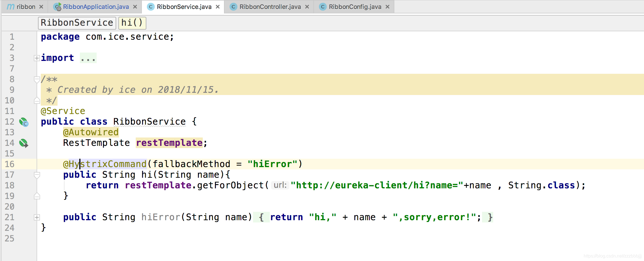Image resolution: width=644 pixels, height=261 pixels.
Task: Close the RibbonApplication.java tab
Action: [135, 7]
